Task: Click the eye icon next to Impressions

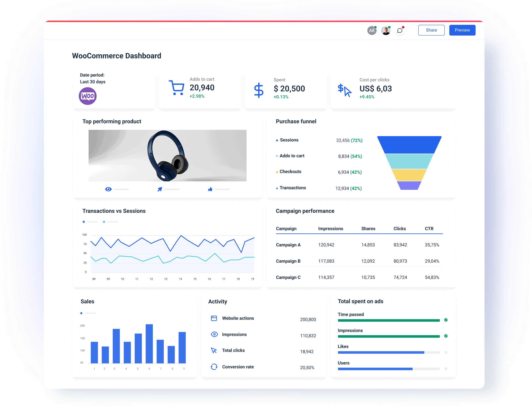Action: click(x=214, y=334)
